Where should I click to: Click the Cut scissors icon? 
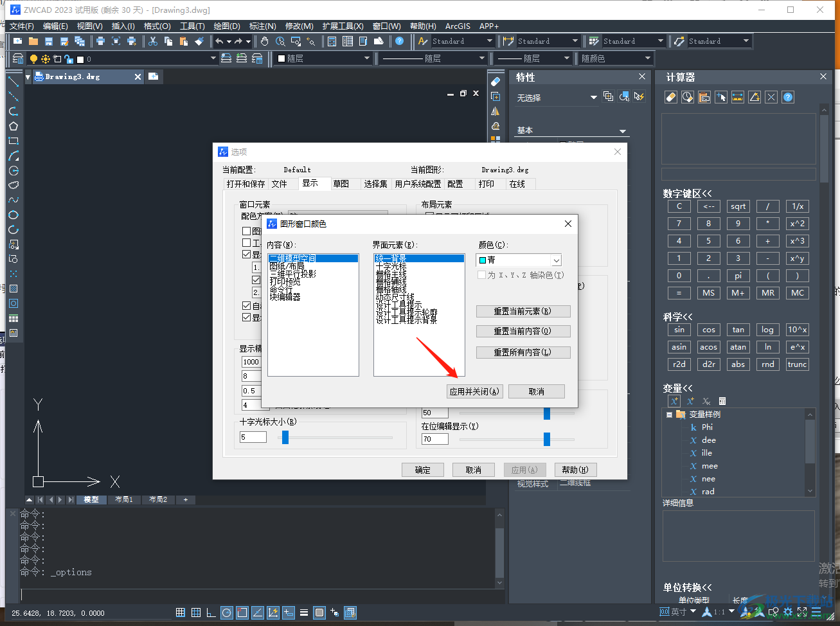pyautogui.click(x=153, y=41)
